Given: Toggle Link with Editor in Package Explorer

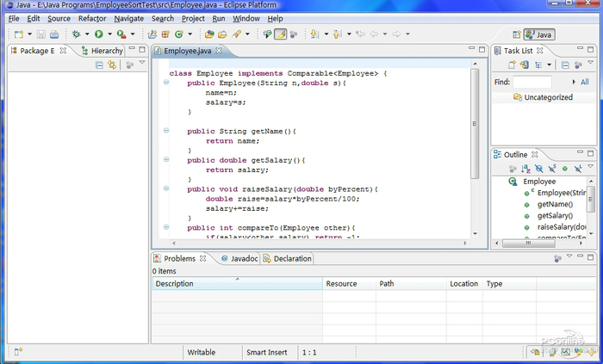Looking at the screenshot, I should pos(111,65).
